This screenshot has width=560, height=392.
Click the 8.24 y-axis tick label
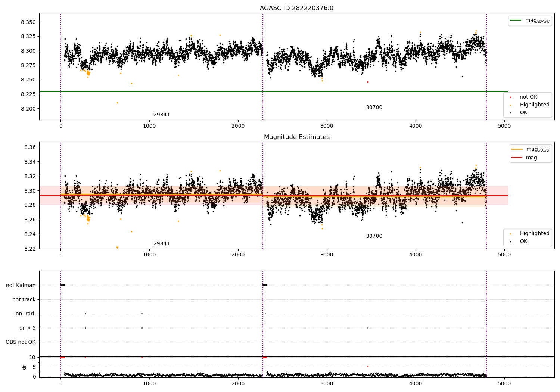click(30, 234)
